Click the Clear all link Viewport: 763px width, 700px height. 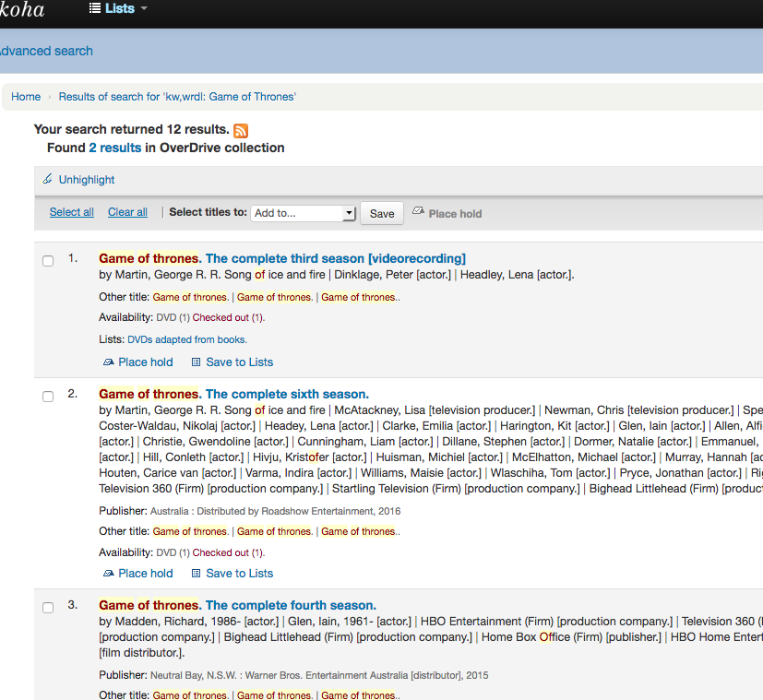coord(127,212)
